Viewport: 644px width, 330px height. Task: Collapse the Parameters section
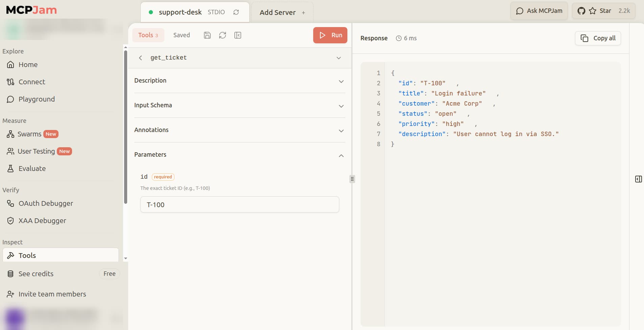coord(239,155)
